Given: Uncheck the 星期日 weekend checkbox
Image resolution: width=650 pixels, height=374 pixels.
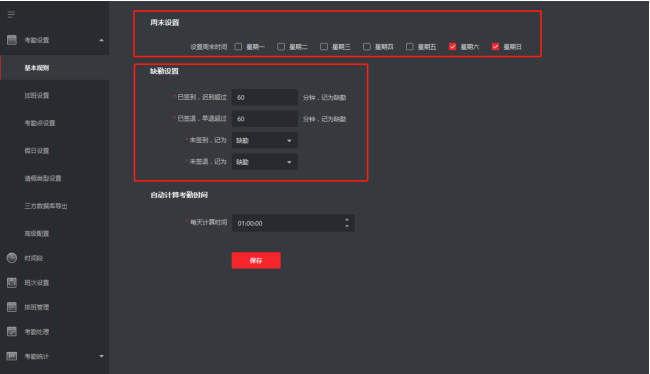Looking at the screenshot, I should [x=495, y=46].
